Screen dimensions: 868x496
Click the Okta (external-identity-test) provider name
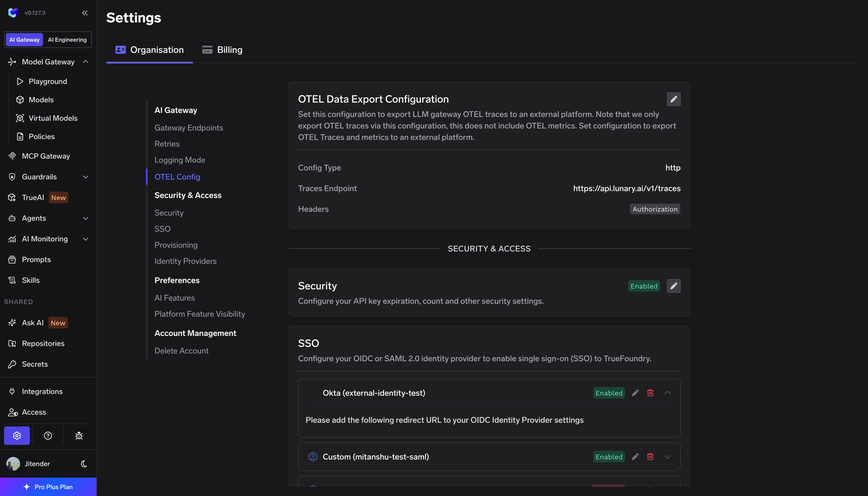click(x=373, y=393)
